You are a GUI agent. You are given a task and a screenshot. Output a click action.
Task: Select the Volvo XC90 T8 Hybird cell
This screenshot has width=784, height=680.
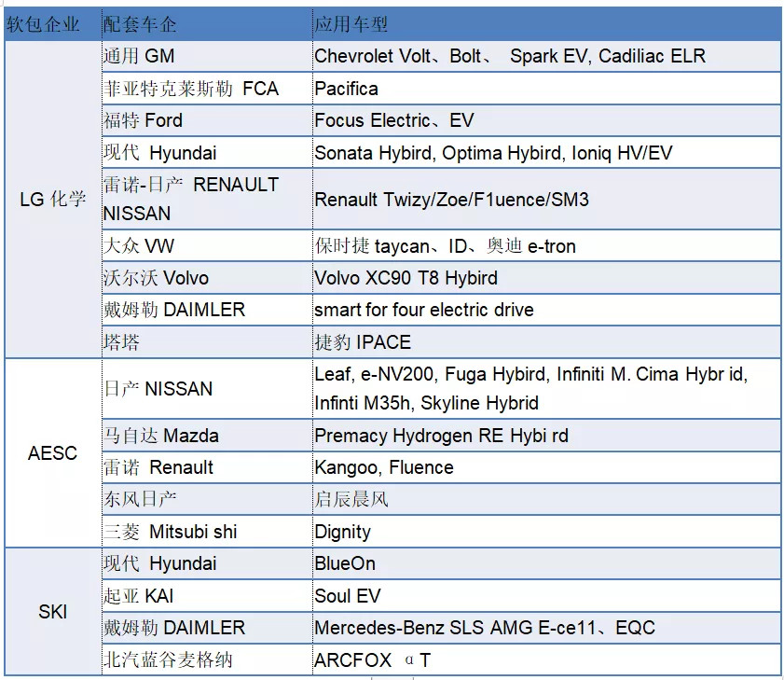coord(546,278)
